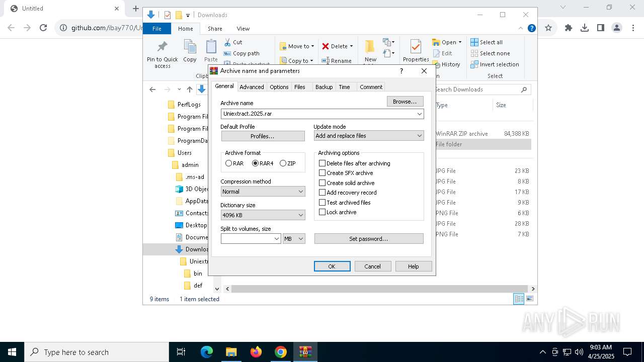
Task: Expand Move to dropdown in ribbon
Action: coord(312,46)
